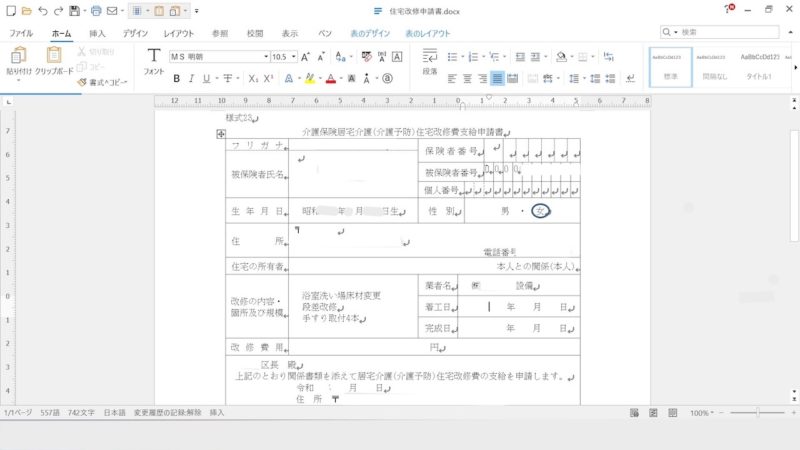Toggle justified text alignment

click(x=497, y=78)
